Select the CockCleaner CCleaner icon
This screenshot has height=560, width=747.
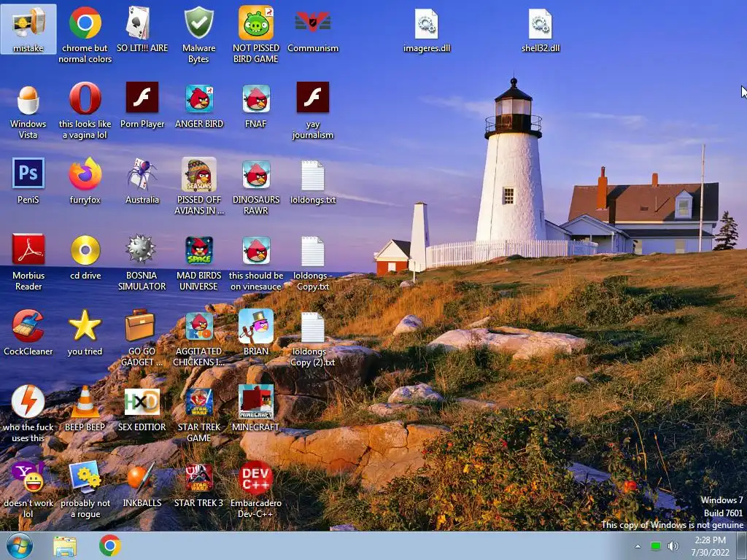(28, 332)
